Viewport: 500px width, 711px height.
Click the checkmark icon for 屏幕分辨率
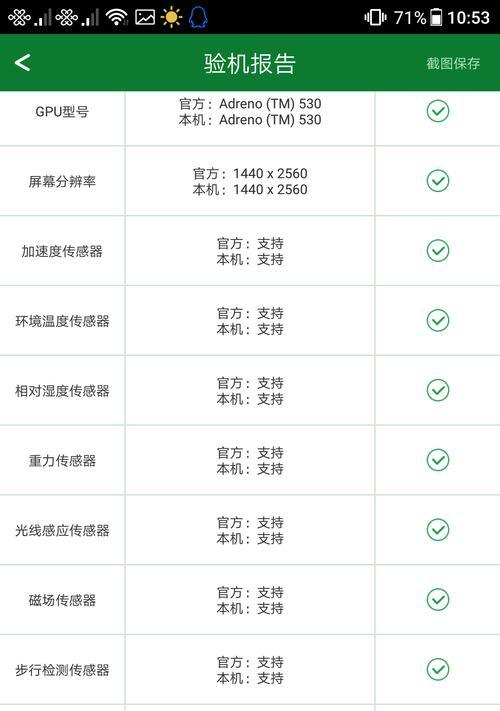[x=438, y=180]
